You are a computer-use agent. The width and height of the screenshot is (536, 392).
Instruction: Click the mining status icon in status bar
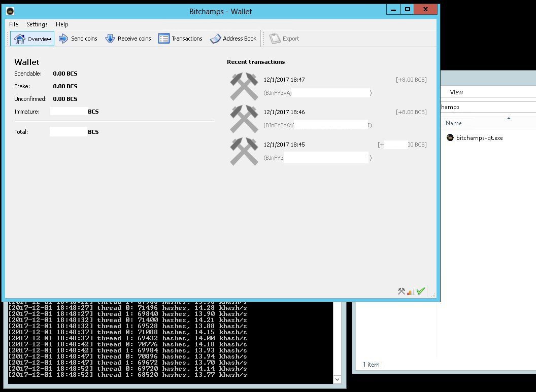point(401,291)
